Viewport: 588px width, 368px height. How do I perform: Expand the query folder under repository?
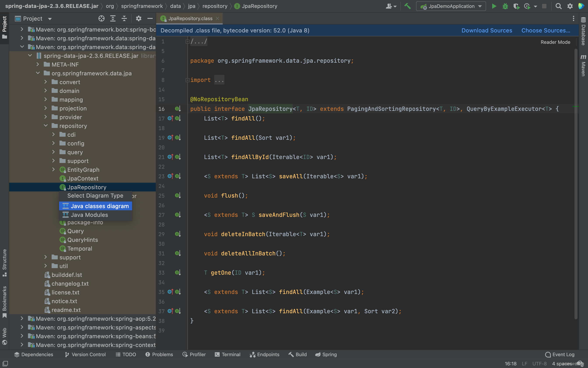(x=53, y=152)
